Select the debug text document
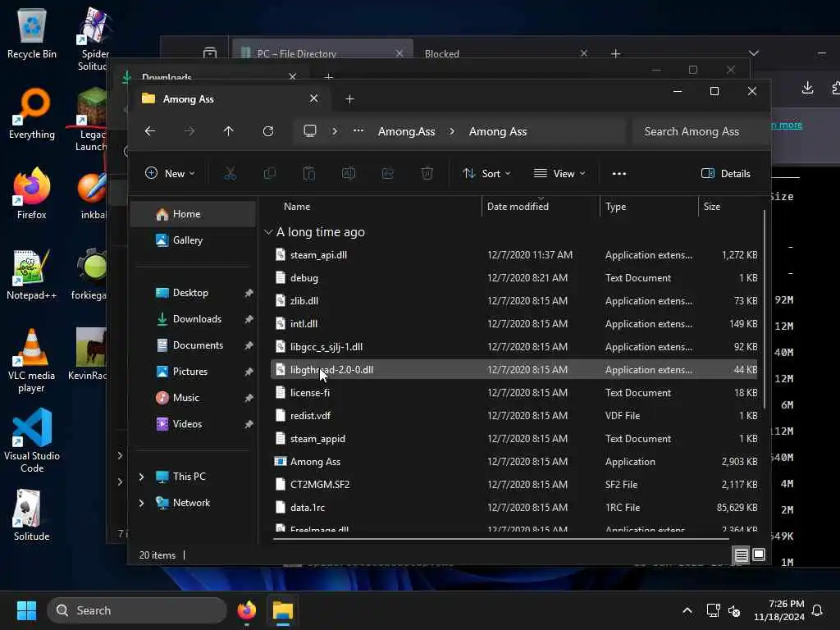840x630 pixels. [515, 278]
